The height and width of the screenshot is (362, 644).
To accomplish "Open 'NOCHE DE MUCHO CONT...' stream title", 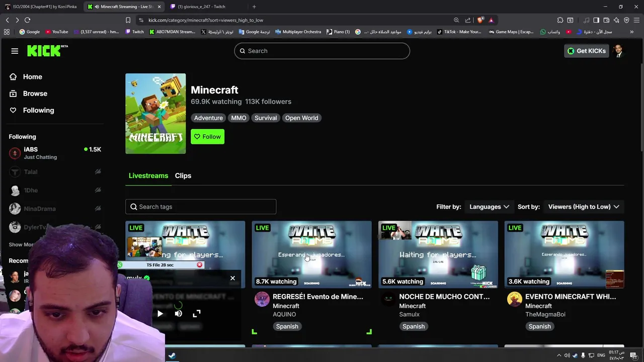I will pos(444,297).
